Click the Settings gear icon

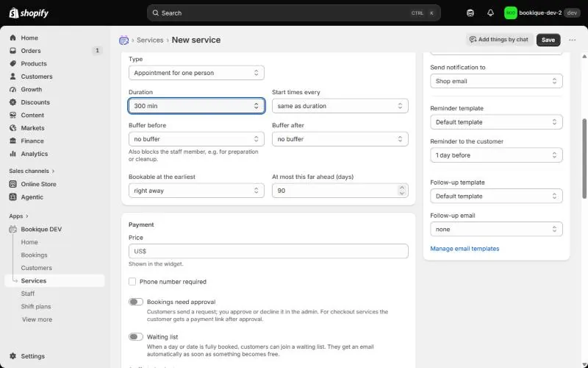(x=13, y=356)
